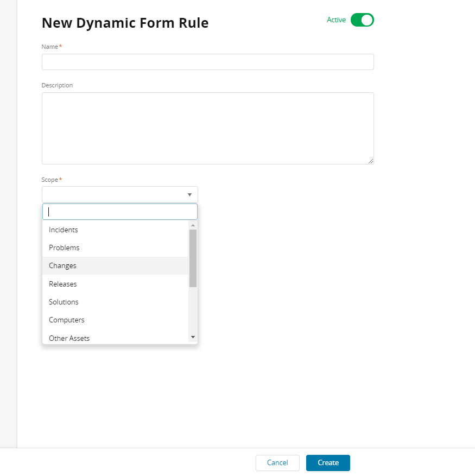Viewport: 475px width, 476px height.
Task: Click the scope list scroll-up arrow
Action: tap(193, 225)
